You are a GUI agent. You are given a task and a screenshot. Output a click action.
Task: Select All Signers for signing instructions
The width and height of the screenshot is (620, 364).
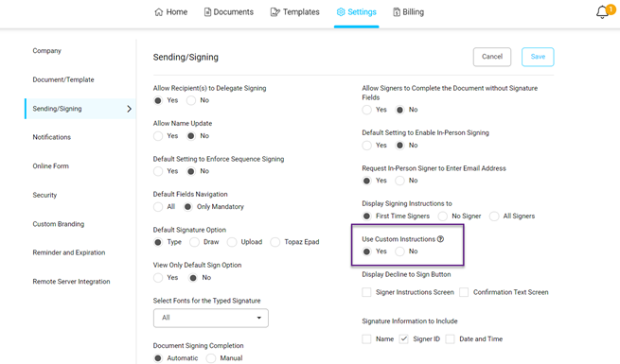tap(494, 216)
